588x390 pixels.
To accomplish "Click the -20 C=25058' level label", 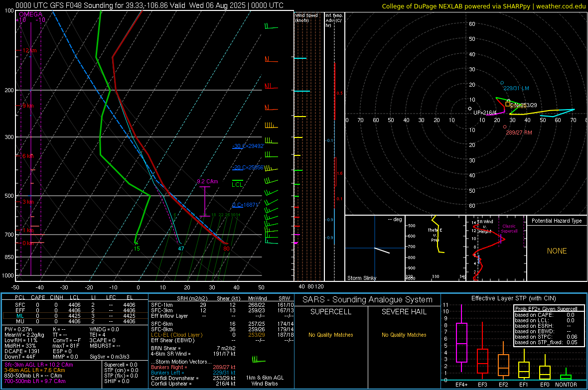I will (x=248, y=167).
